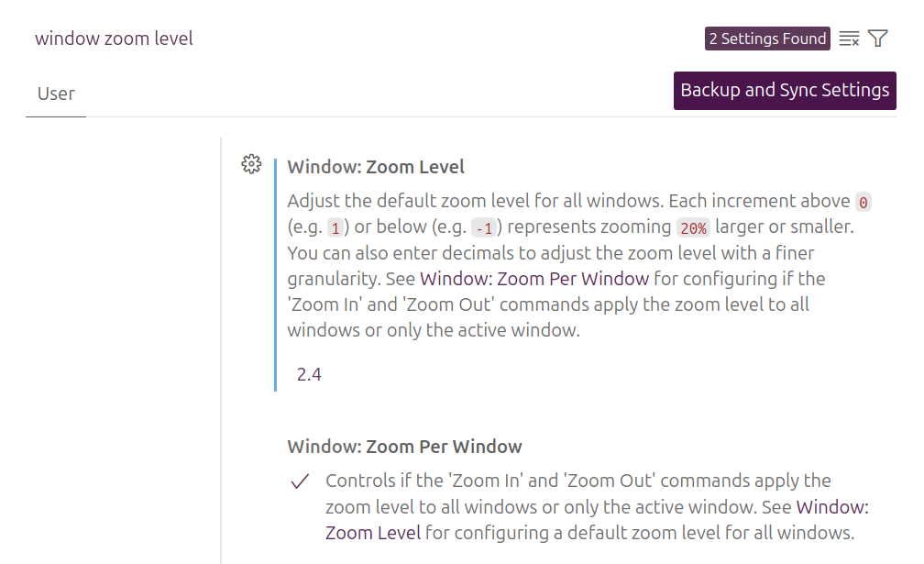The height and width of the screenshot is (564, 924).
Task: Click the 20% code snippet
Action: (693, 228)
